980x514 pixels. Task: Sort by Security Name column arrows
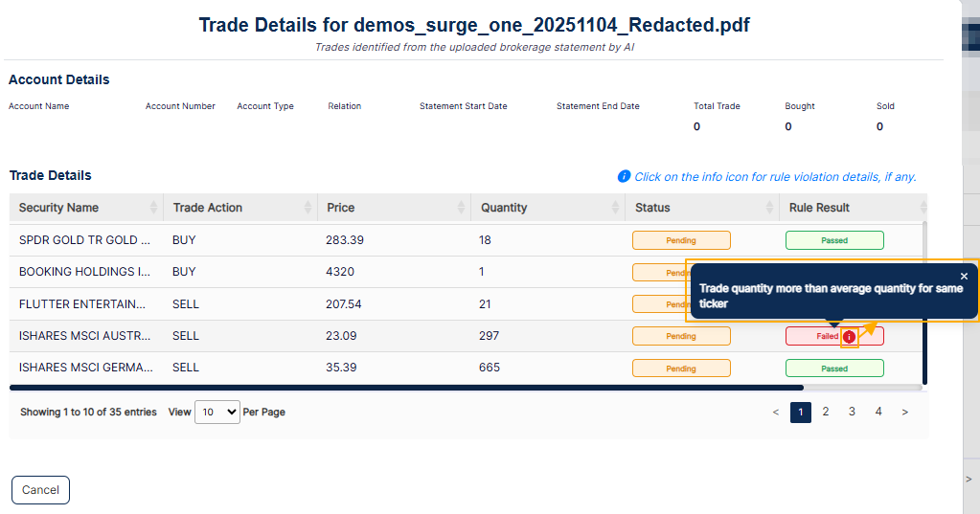[x=153, y=208]
